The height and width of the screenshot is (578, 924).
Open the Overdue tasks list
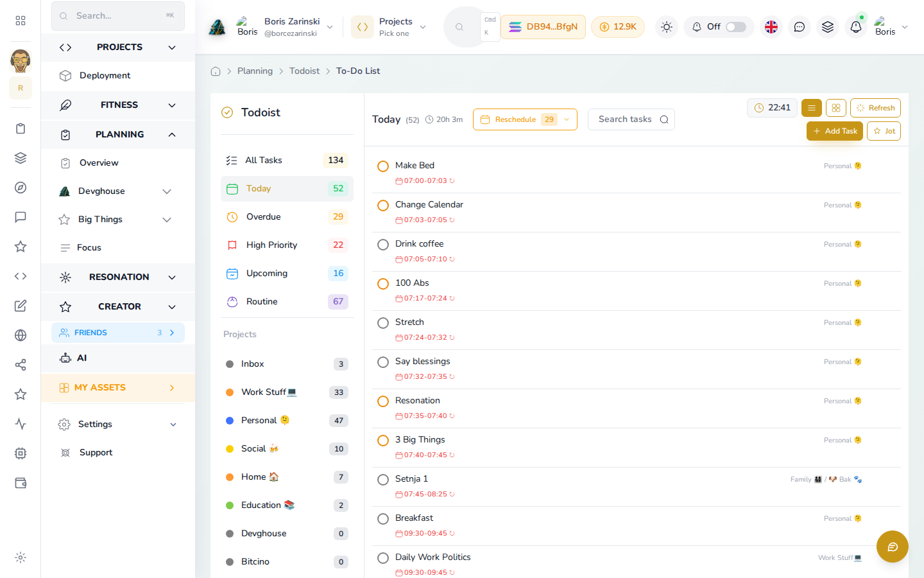(x=287, y=217)
